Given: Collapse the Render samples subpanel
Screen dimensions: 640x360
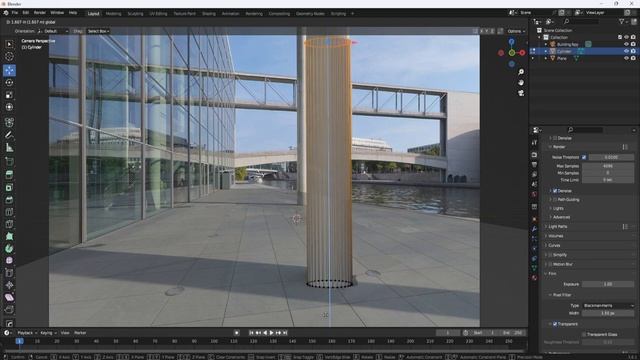Looking at the screenshot, I should [550, 147].
